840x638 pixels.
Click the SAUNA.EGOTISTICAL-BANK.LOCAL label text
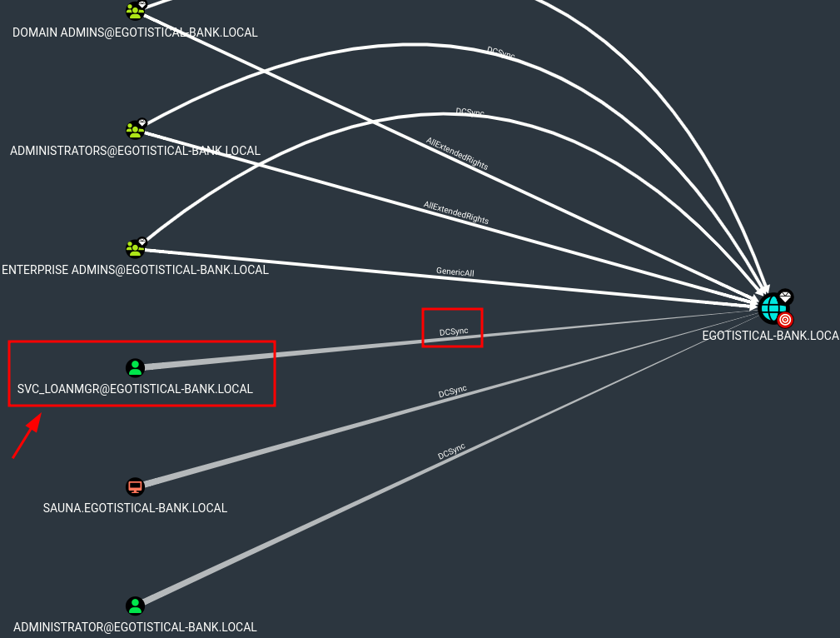point(135,508)
